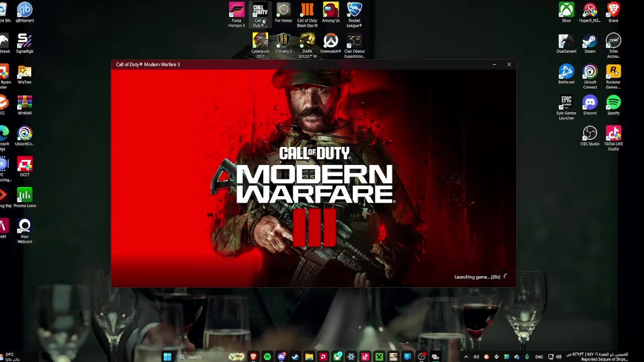Open Steam from the taskbar

pos(295,356)
